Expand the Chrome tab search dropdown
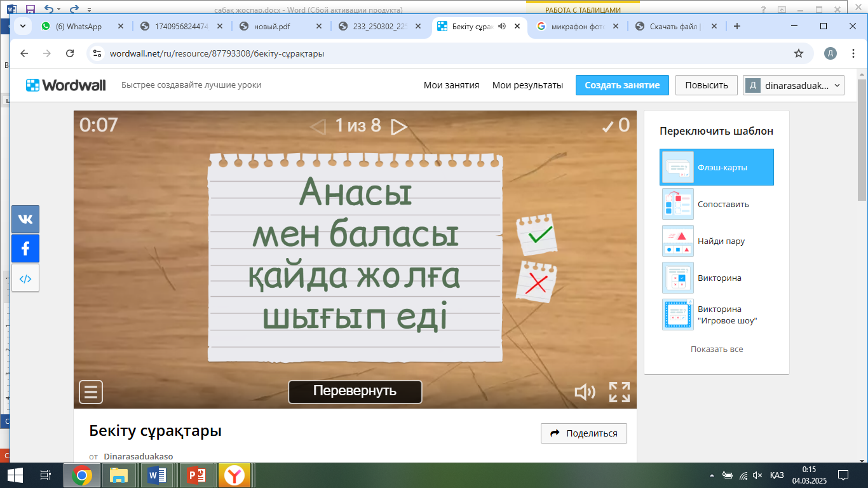Viewport: 868px width, 488px height. pyautogui.click(x=23, y=26)
